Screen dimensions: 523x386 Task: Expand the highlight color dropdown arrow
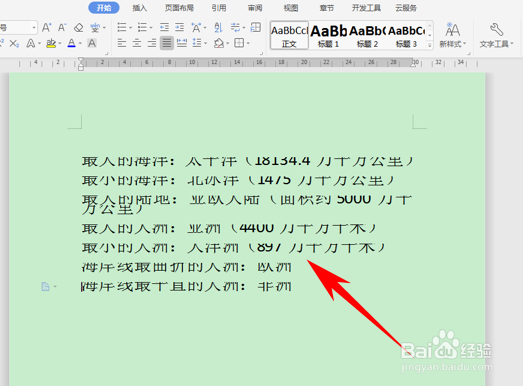tap(60, 44)
